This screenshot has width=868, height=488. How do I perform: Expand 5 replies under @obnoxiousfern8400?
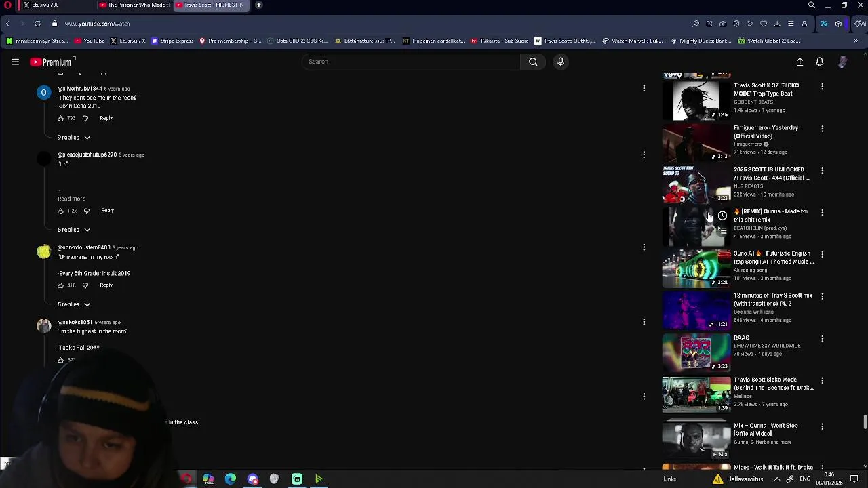click(x=74, y=304)
